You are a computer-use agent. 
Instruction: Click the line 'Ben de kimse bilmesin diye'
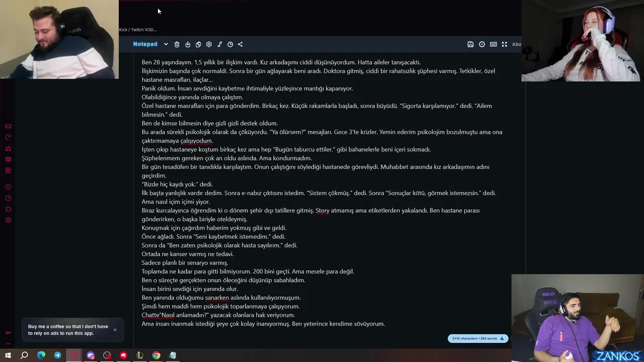click(x=210, y=123)
